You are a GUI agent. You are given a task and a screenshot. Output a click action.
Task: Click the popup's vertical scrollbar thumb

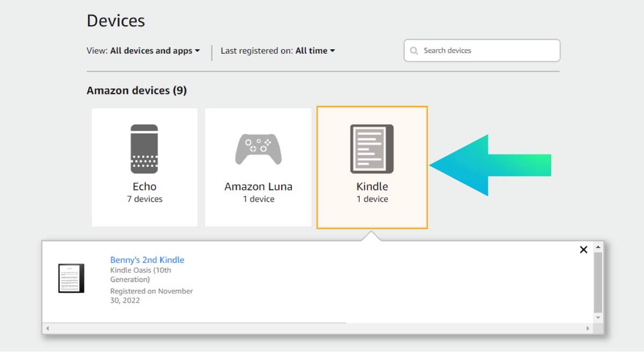tap(598, 282)
